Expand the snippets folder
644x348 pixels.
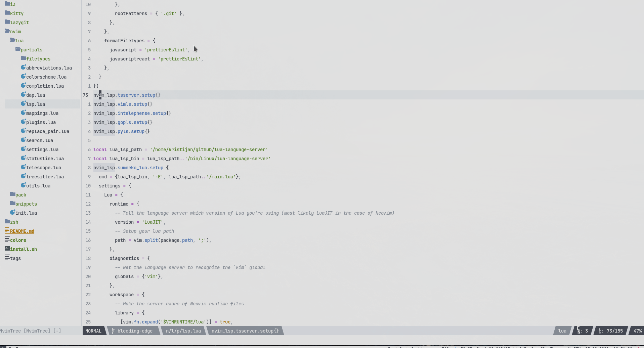(24, 204)
